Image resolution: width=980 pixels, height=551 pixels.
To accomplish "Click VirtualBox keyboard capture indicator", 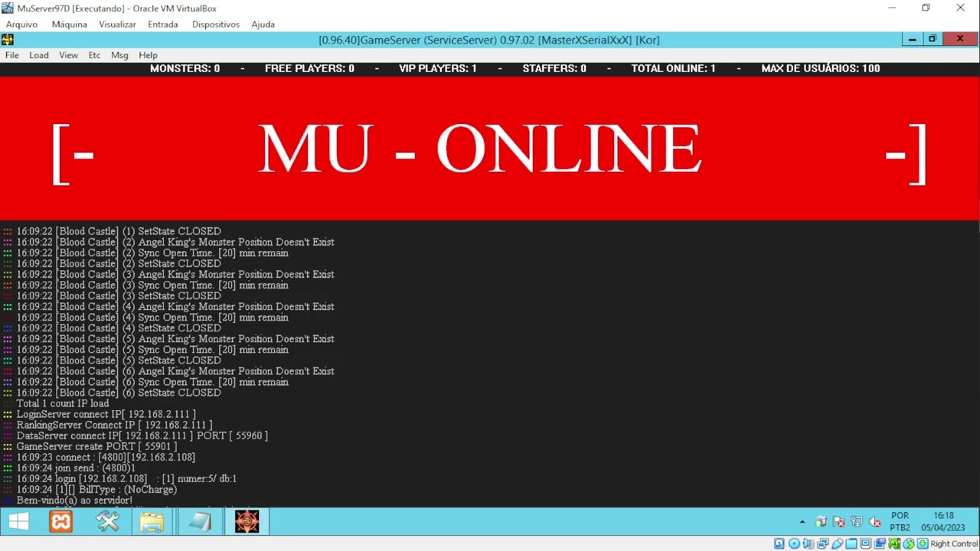I will point(923,543).
